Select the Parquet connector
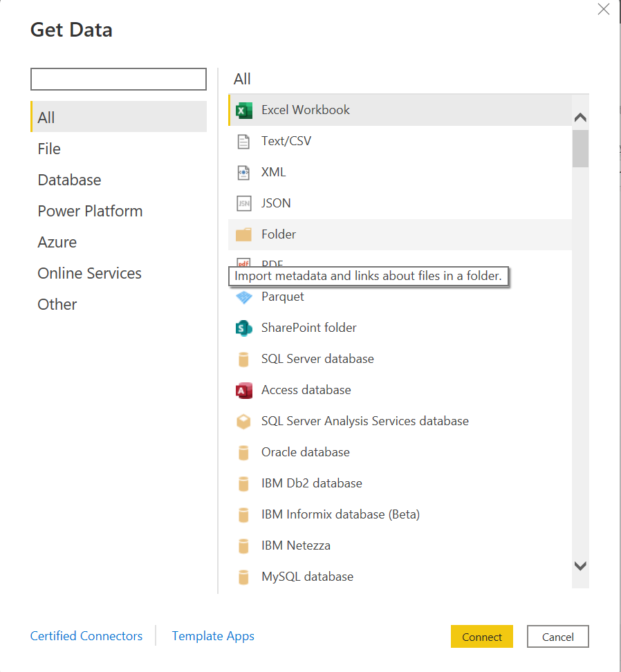 click(282, 297)
